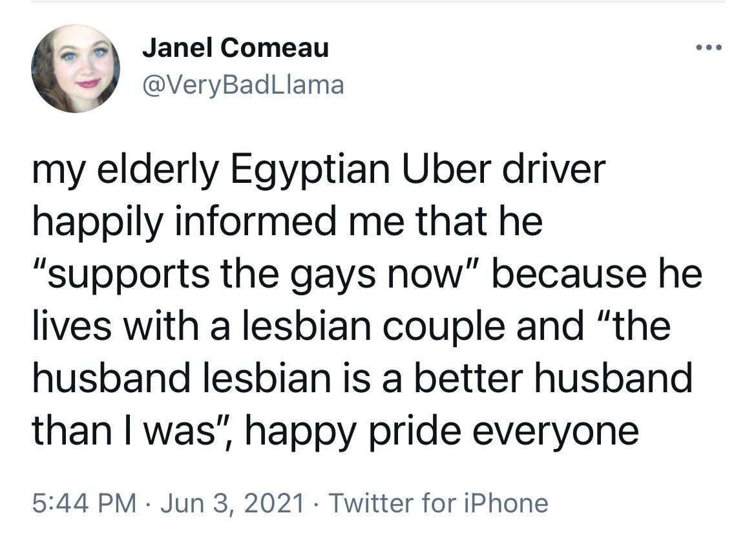Click the display name Janel Comeau

[x=235, y=48]
